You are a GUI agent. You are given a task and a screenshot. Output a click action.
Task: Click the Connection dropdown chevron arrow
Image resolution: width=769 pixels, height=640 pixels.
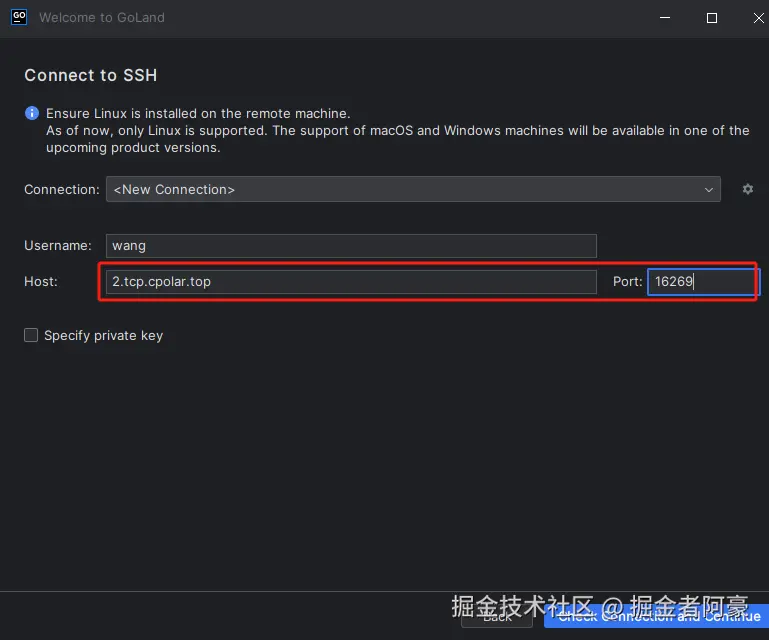click(x=708, y=190)
